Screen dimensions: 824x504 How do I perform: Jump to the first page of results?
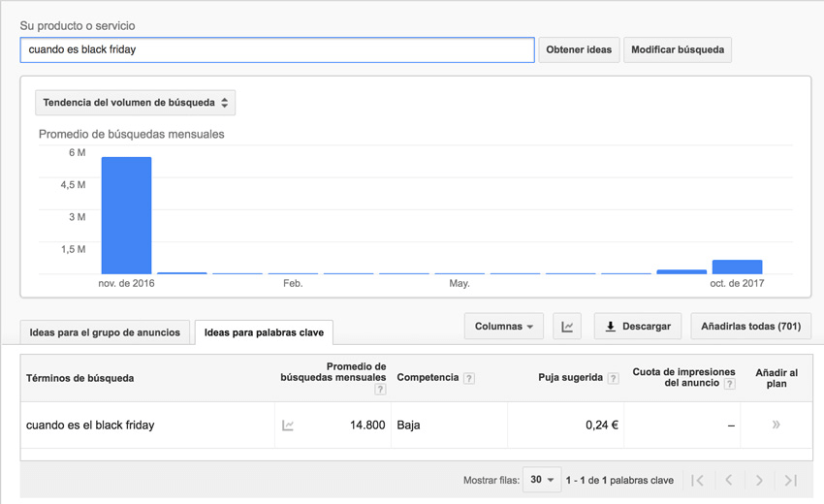tap(697, 480)
